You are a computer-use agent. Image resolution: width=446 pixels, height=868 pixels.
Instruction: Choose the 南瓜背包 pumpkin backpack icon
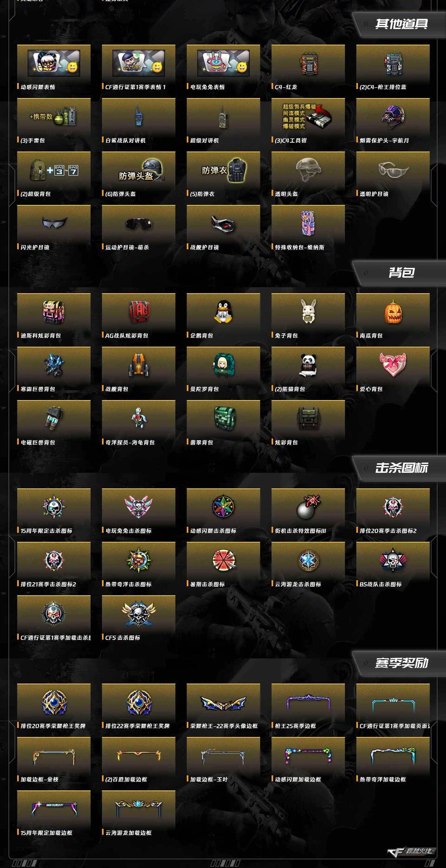tap(393, 312)
